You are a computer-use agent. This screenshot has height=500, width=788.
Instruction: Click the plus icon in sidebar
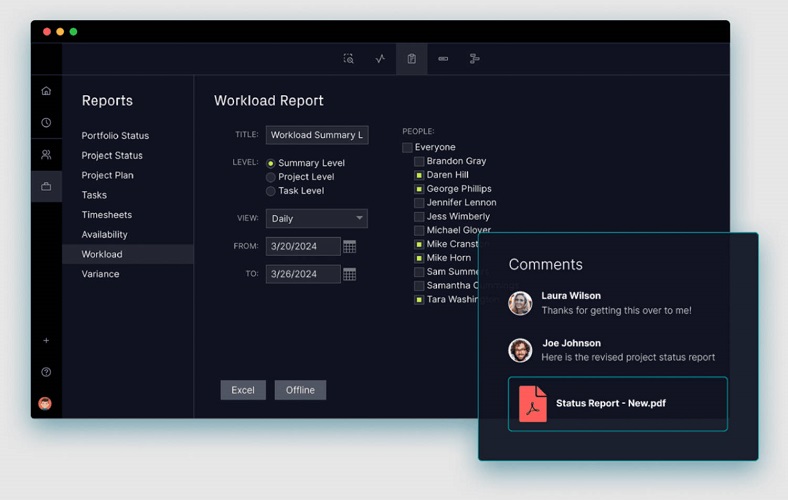pos(46,341)
